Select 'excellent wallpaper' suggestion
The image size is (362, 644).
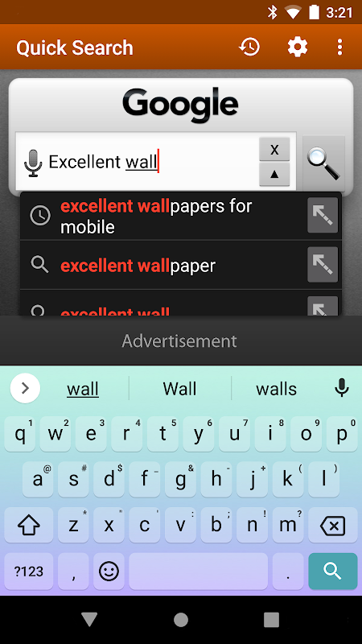click(162, 266)
